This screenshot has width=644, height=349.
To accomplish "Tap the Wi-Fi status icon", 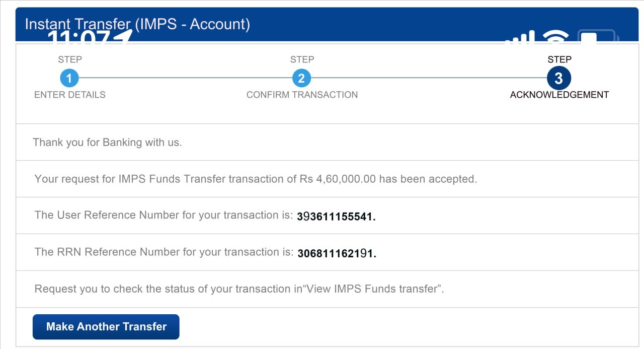I will pos(555,38).
